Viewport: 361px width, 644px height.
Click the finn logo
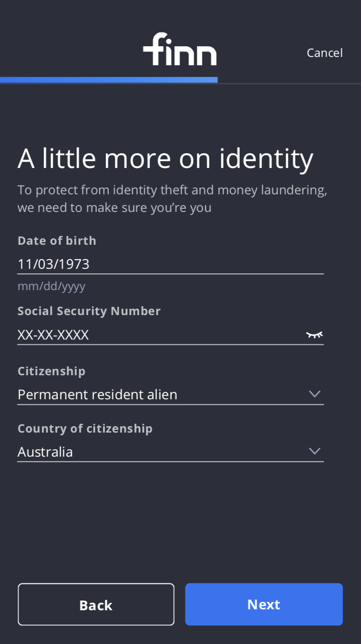point(180,50)
